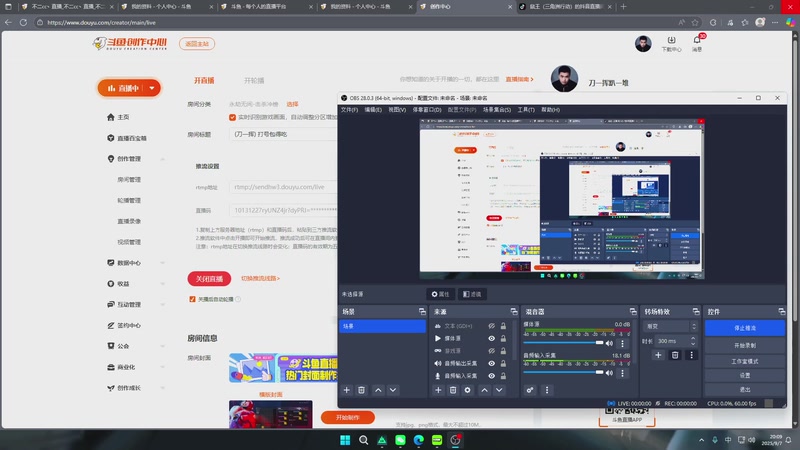Viewport: 800px width, 450px height.
Task: Open the 视图(V) menu in OBS
Action: click(397, 110)
